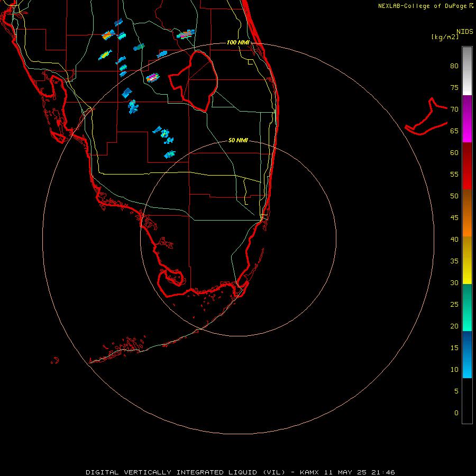The width and height of the screenshot is (476, 476).
Task: Click the NIDS label above the scale
Action: point(464,32)
